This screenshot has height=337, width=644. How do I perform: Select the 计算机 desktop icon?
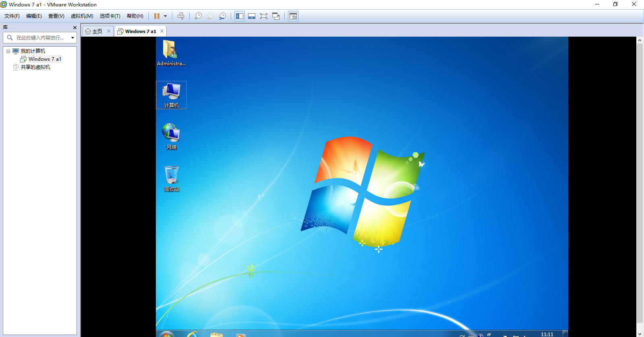(x=172, y=95)
